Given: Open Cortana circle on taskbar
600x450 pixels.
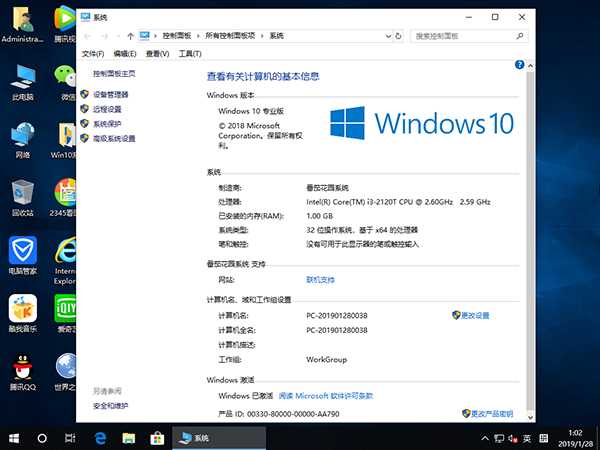Looking at the screenshot, I should click(42, 438).
